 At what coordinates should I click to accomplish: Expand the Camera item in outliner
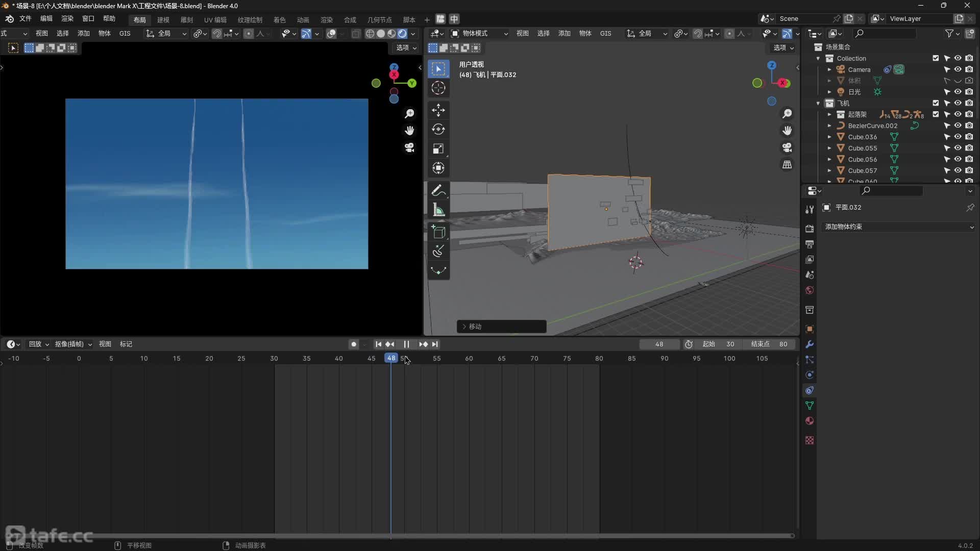click(829, 69)
